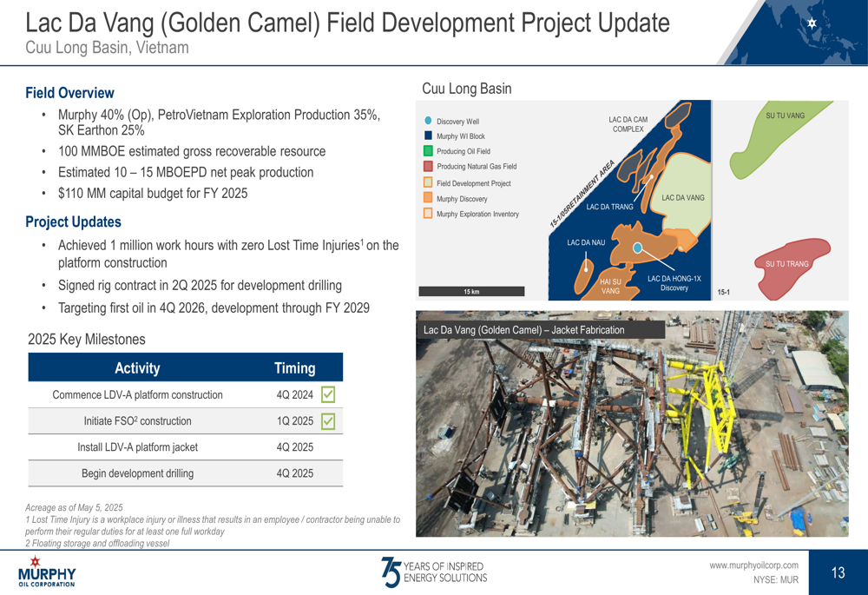Select the Targeting first oil in 4Q 2026 bullet
Viewport: 868px width, 595px height.
tap(214, 308)
